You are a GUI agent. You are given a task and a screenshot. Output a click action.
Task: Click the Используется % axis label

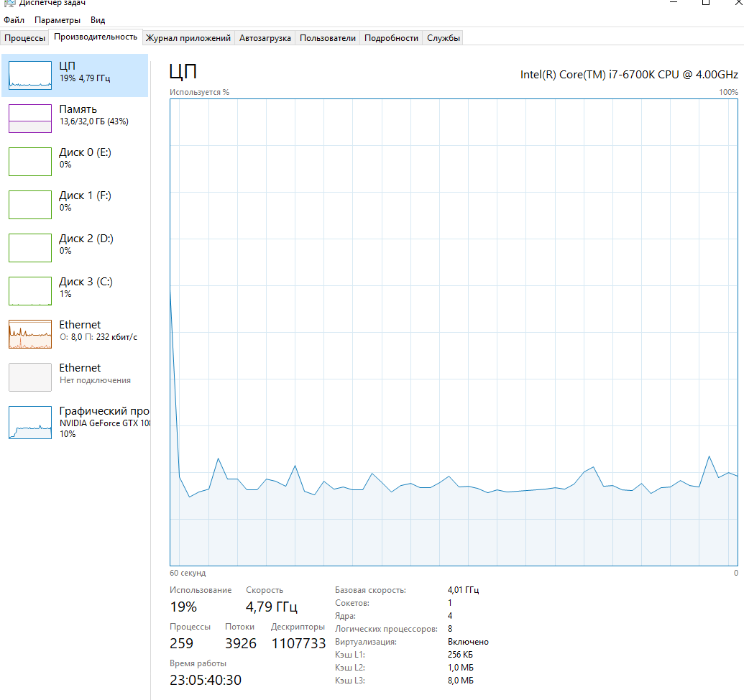click(199, 92)
